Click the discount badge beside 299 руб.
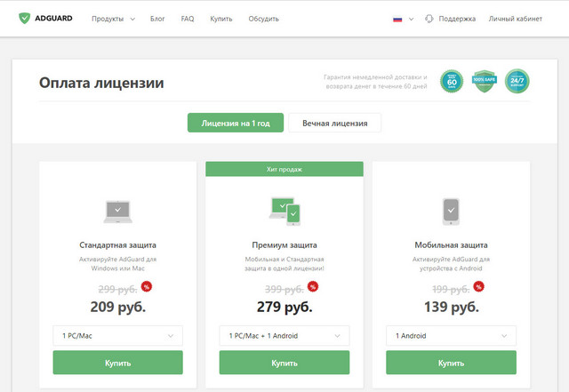This screenshot has width=569, height=392. click(x=146, y=286)
